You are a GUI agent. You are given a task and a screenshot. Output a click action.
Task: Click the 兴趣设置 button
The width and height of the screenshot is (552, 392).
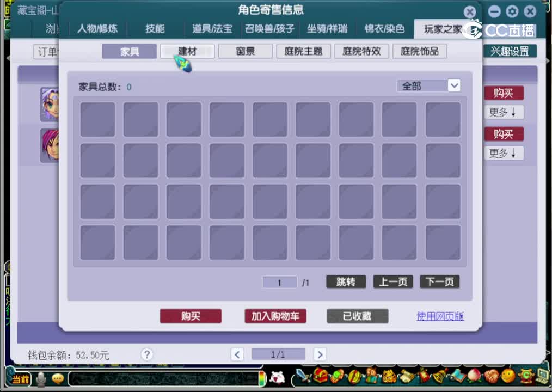coord(510,51)
